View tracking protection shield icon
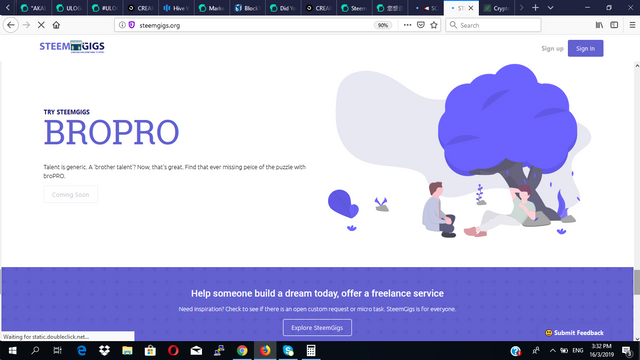 pos(132,25)
